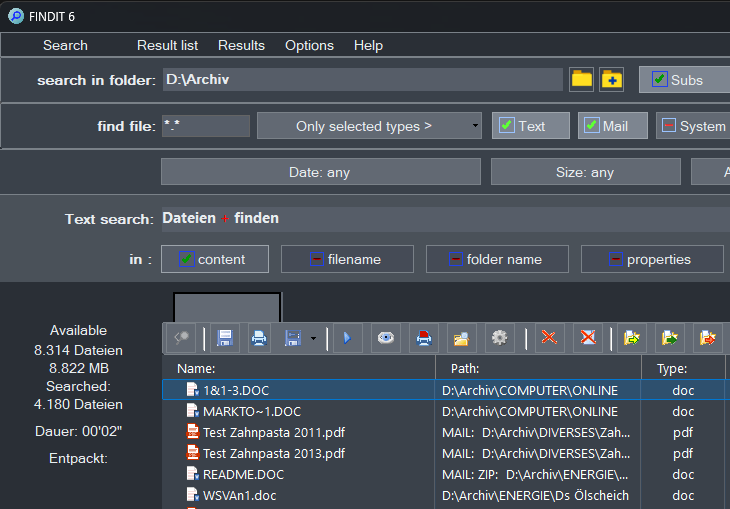Open containing folder icon in results toolbar

coord(461,338)
